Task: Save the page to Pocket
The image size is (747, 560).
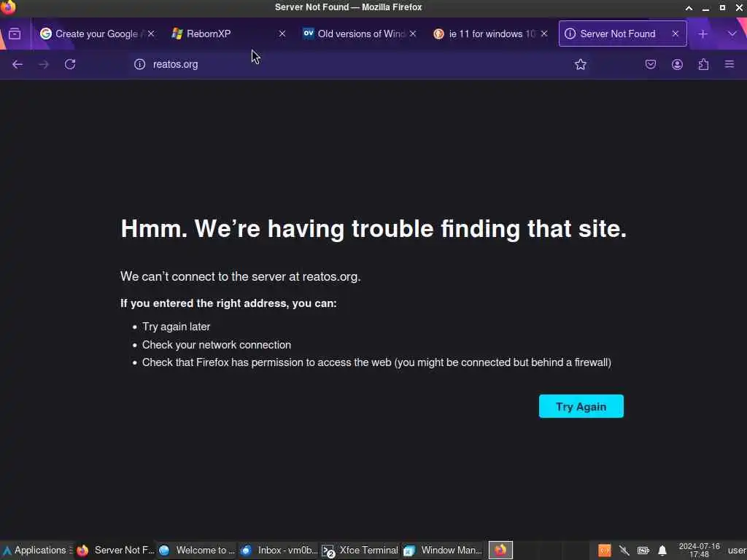Action: (x=650, y=64)
